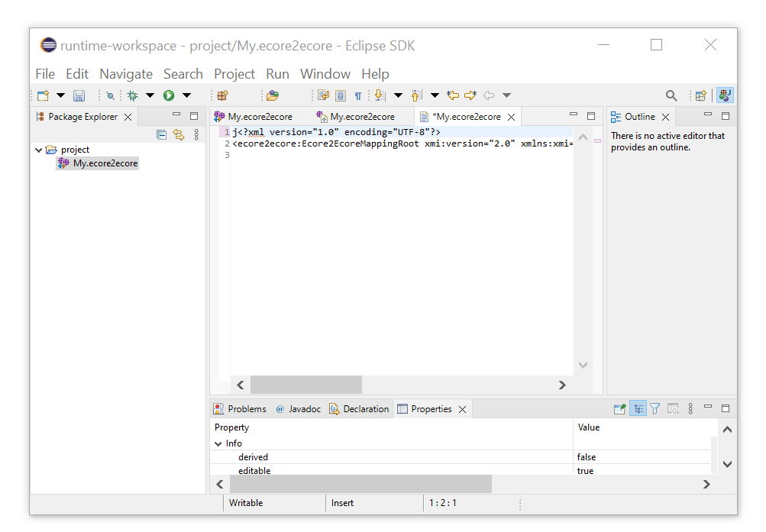Open the Edit menu
Viewport: 766px width, 532px height.
click(77, 74)
